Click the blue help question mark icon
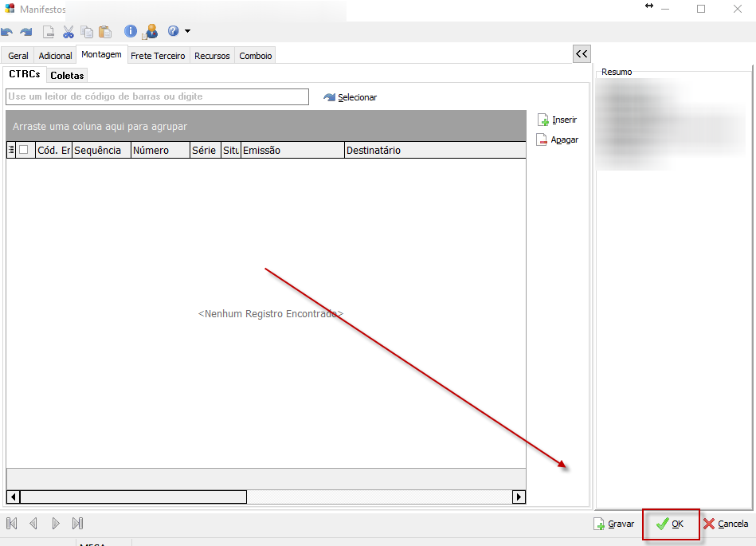 tap(173, 32)
